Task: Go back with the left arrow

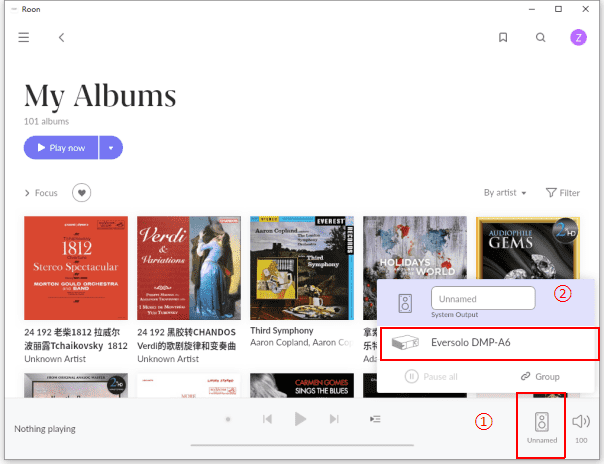Action: point(61,37)
